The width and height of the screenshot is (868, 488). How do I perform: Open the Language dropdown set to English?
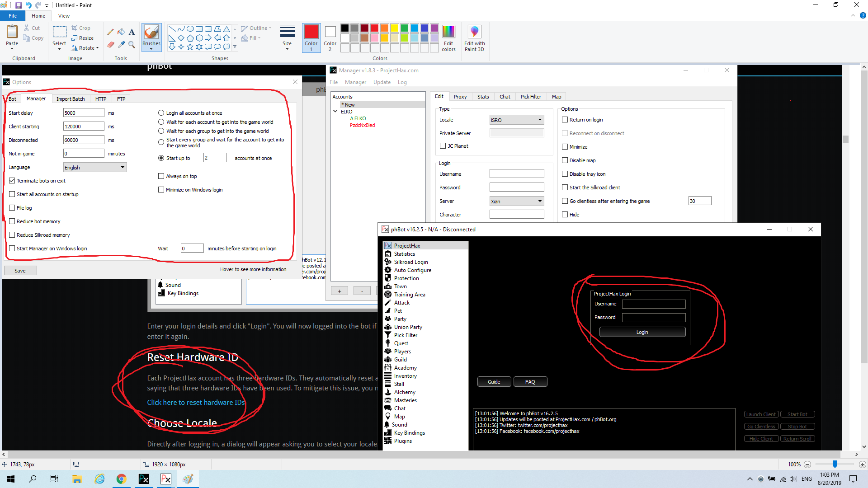pos(94,168)
